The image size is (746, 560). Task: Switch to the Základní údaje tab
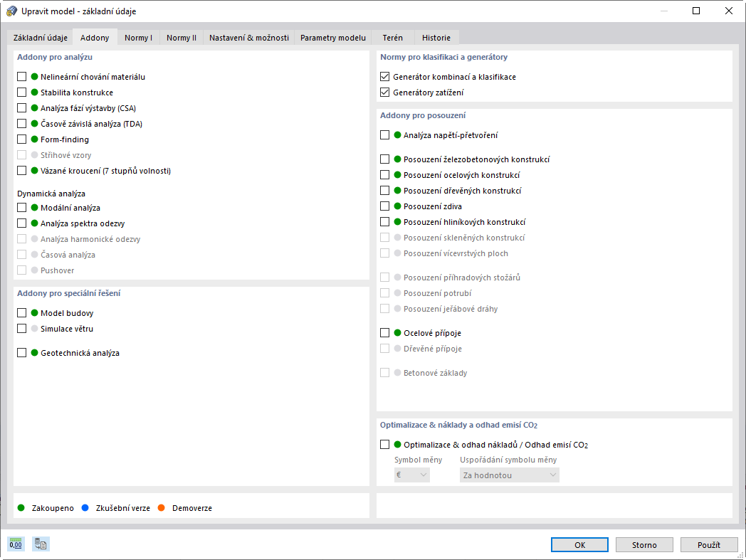(x=41, y=38)
